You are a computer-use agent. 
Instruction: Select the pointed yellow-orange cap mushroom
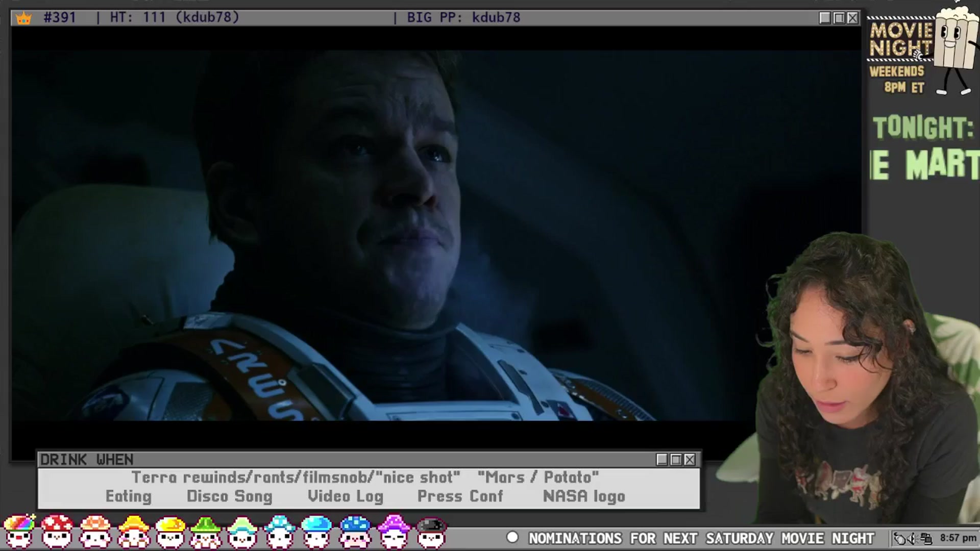click(x=133, y=531)
